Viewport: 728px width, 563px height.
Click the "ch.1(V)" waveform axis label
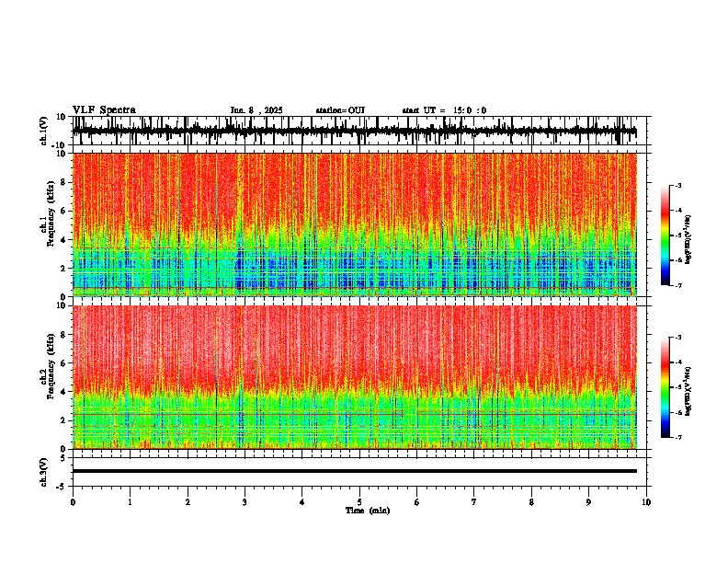click(x=44, y=131)
